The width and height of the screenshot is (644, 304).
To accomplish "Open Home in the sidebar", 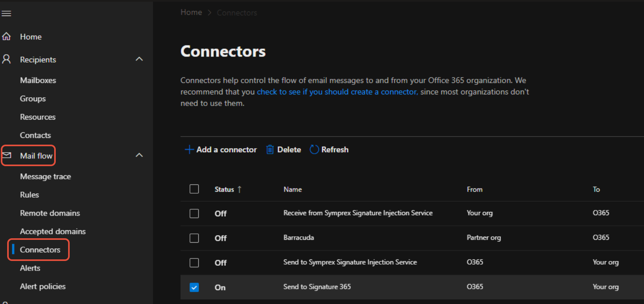I will tap(31, 37).
